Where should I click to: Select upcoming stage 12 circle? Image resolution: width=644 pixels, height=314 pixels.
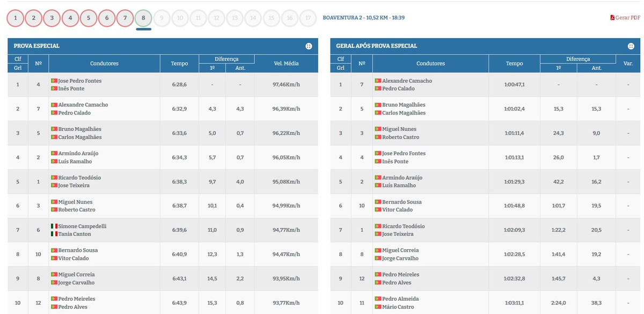point(216,18)
